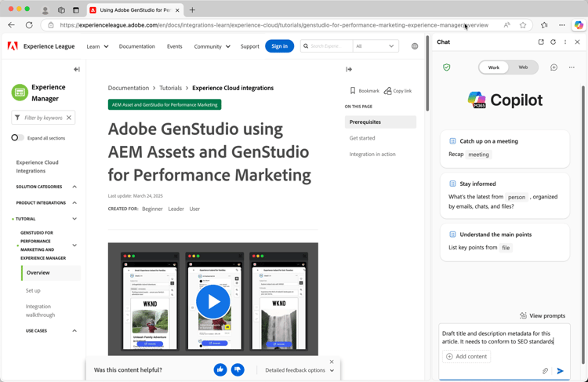Click the attach file paperclip icon
The width and height of the screenshot is (588, 382).
click(546, 371)
